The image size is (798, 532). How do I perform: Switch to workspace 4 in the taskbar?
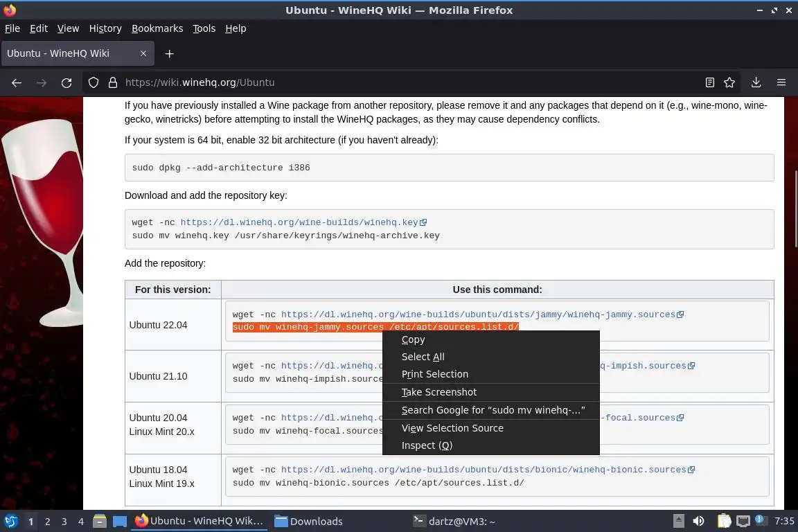(81, 522)
